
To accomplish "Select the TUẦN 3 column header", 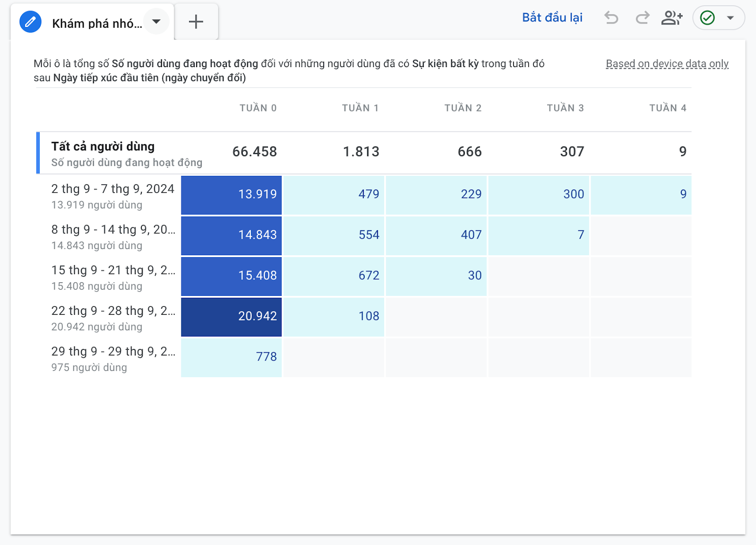I will coord(566,108).
